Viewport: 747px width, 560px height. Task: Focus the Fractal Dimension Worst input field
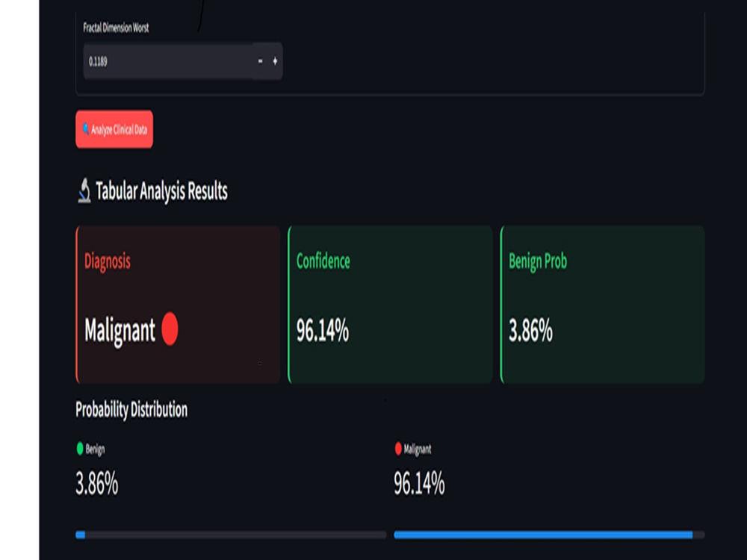coord(168,61)
